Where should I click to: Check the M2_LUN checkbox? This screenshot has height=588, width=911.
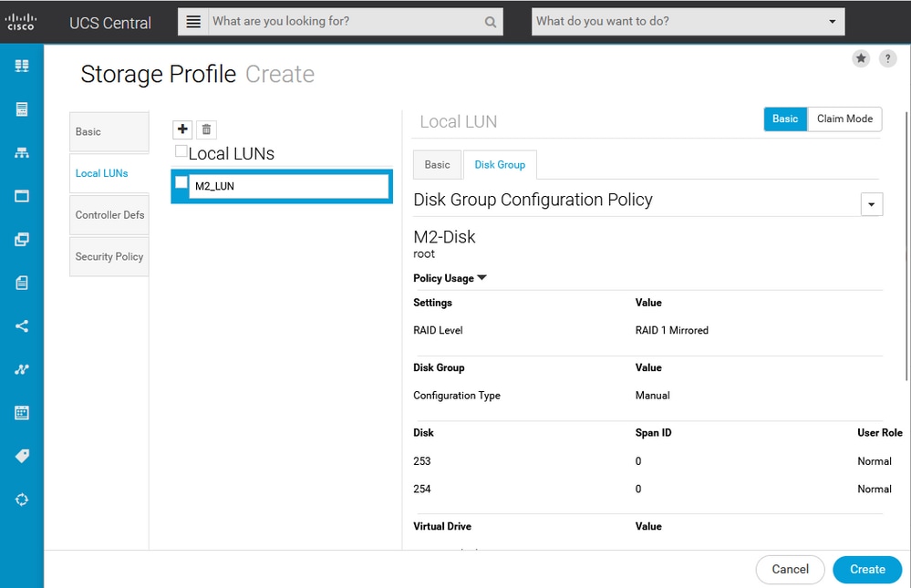(x=181, y=182)
